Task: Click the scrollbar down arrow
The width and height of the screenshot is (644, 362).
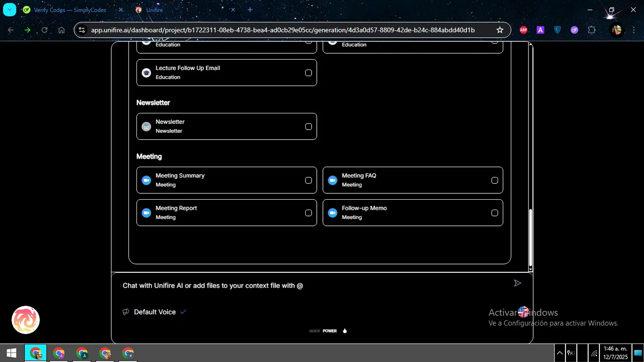Action: coord(531,269)
